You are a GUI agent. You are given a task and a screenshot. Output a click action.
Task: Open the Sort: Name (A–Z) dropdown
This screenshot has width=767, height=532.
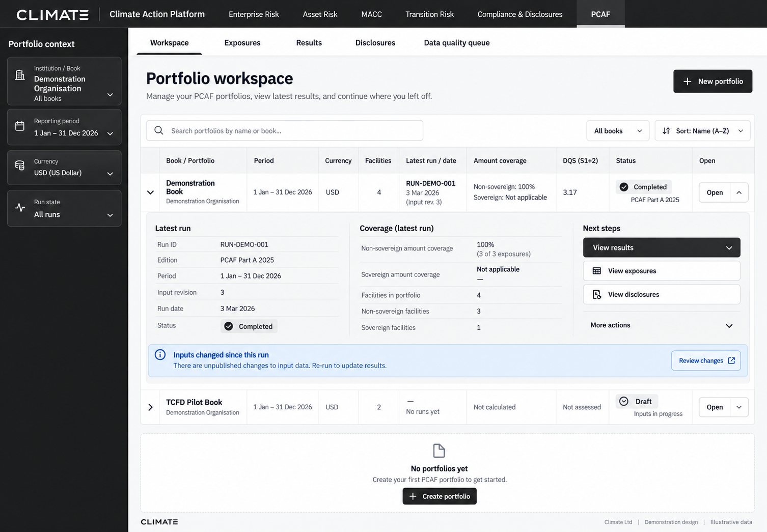(702, 131)
